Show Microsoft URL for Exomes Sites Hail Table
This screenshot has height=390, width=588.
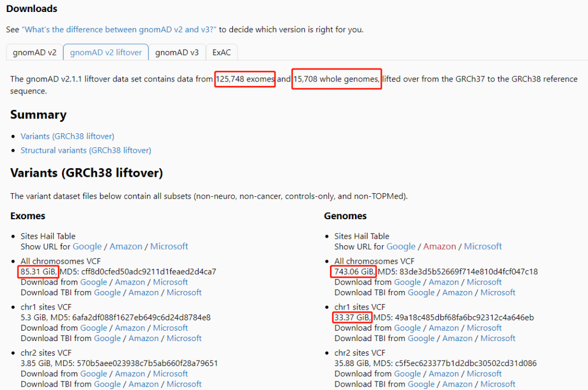[169, 246]
